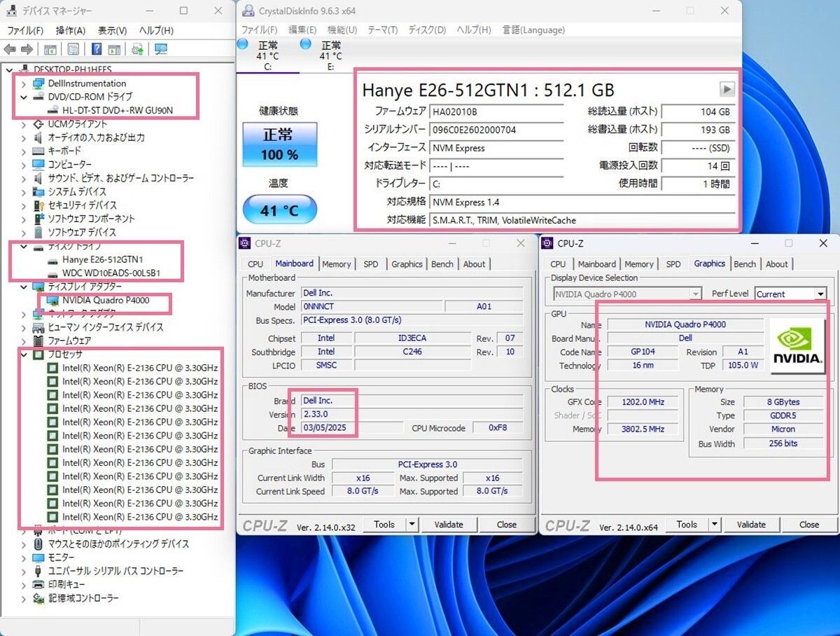Click the CrystalDiskInfo title bar app icon
Viewport: 840px width, 636px height.
click(x=247, y=11)
